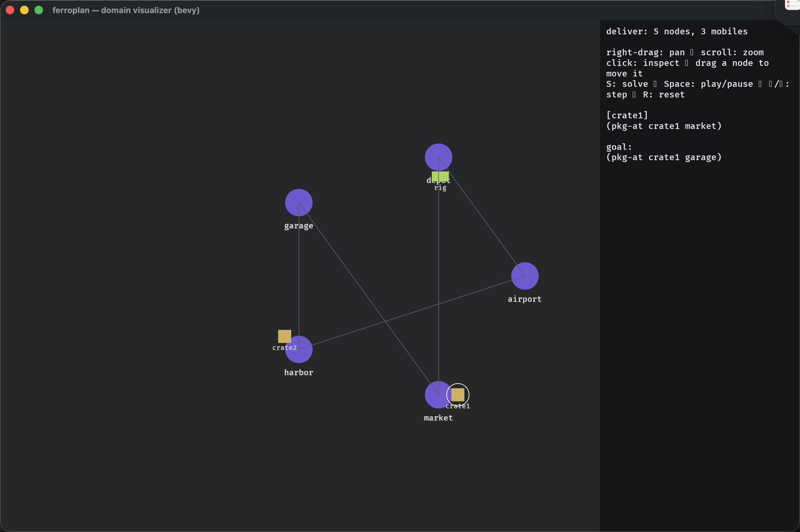Click the 'deliver: 5 nodes, 3 mobiles' header

677,32
